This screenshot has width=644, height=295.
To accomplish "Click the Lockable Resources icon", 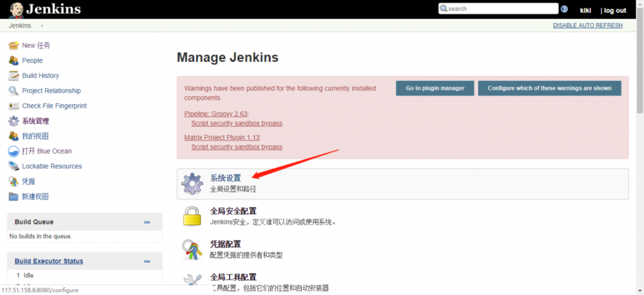I will [14, 167].
